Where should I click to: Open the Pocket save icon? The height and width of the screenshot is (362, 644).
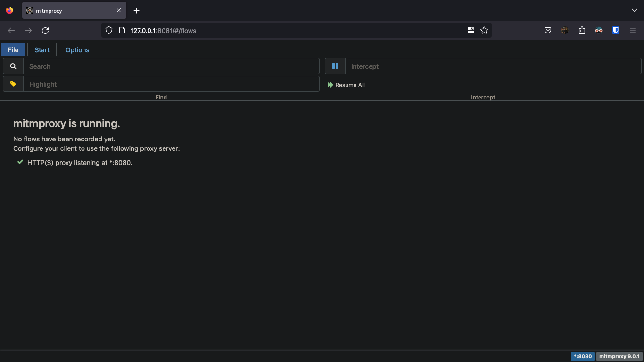tap(548, 30)
